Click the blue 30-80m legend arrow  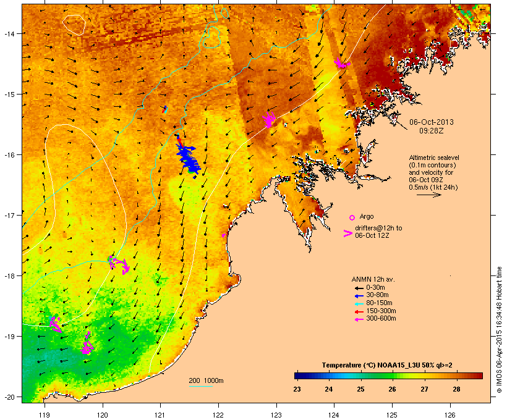(359, 296)
